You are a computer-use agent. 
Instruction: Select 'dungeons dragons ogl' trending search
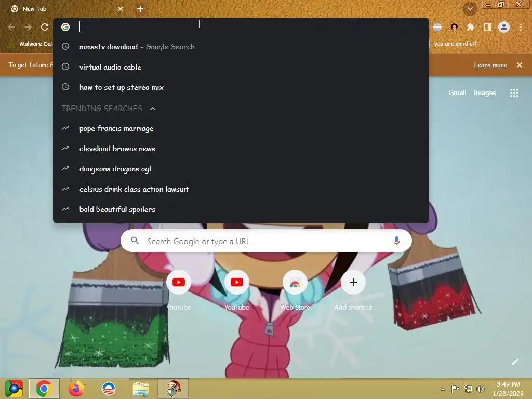pos(241,169)
